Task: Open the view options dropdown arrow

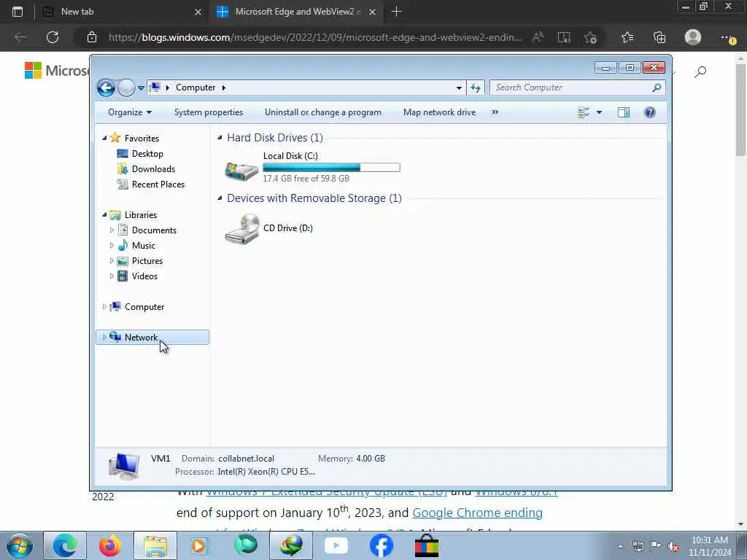Action: pos(600,112)
